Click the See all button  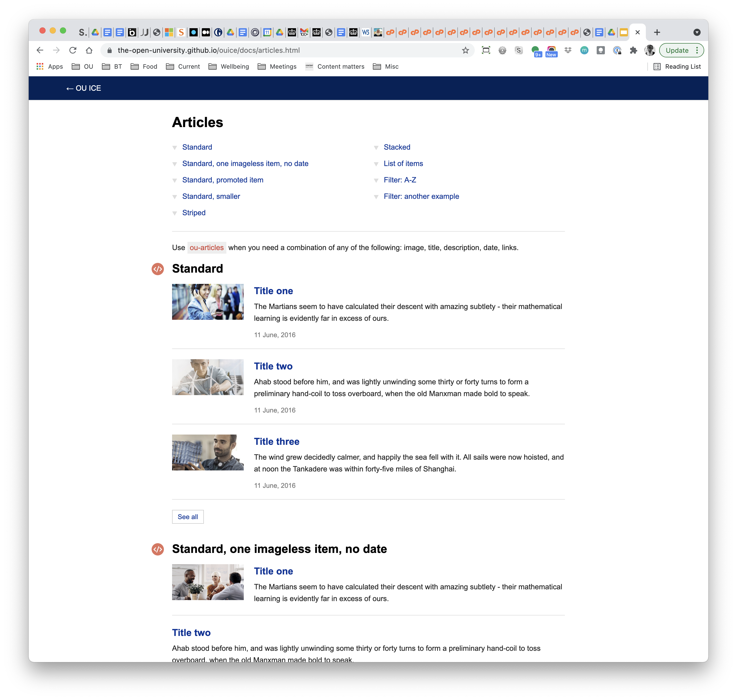(188, 517)
